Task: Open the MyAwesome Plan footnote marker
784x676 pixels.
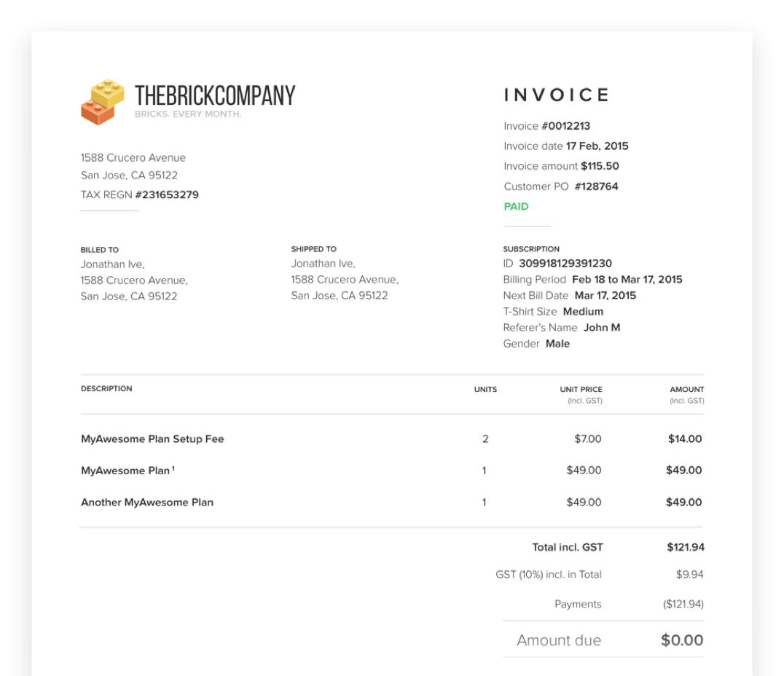Action: pos(173,468)
